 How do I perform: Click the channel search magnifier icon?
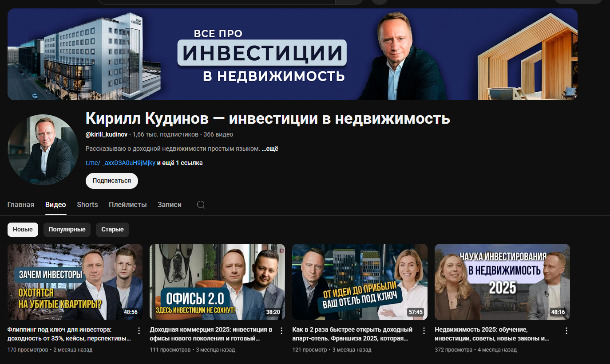tap(201, 205)
